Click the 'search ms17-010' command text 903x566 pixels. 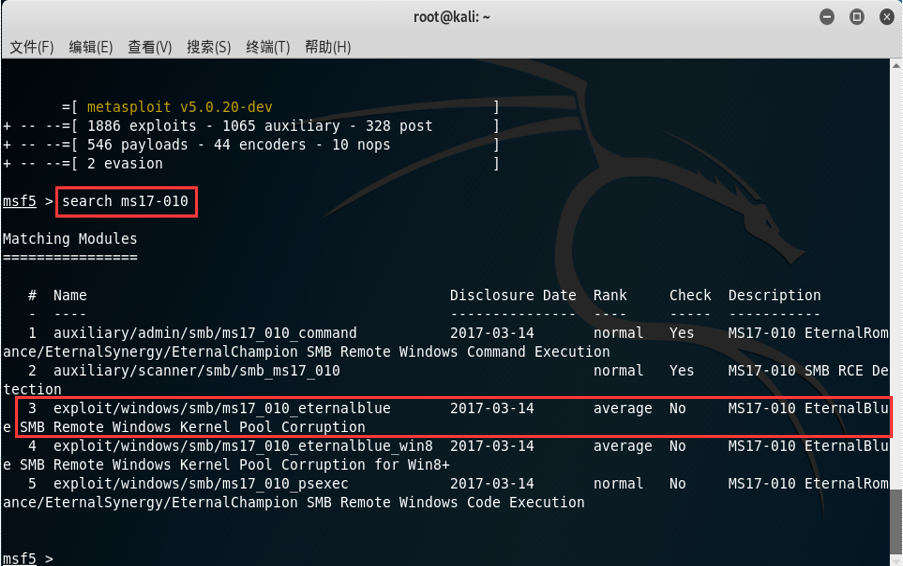tap(126, 202)
